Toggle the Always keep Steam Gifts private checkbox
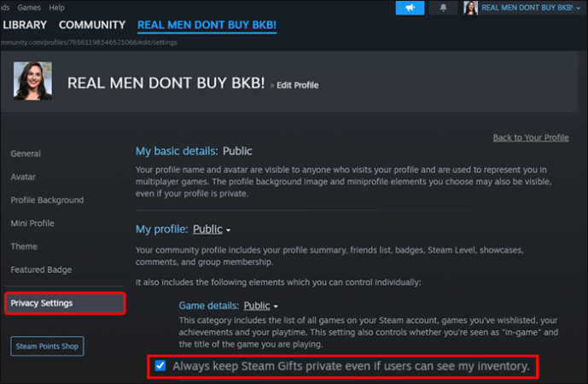The image size is (588, 384). (x=160, y=365)
